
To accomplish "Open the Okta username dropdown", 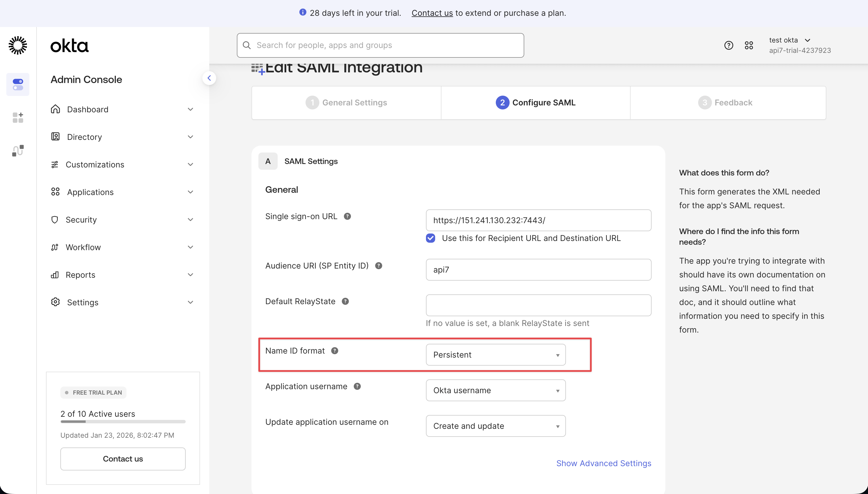I will tap(495, 390).
